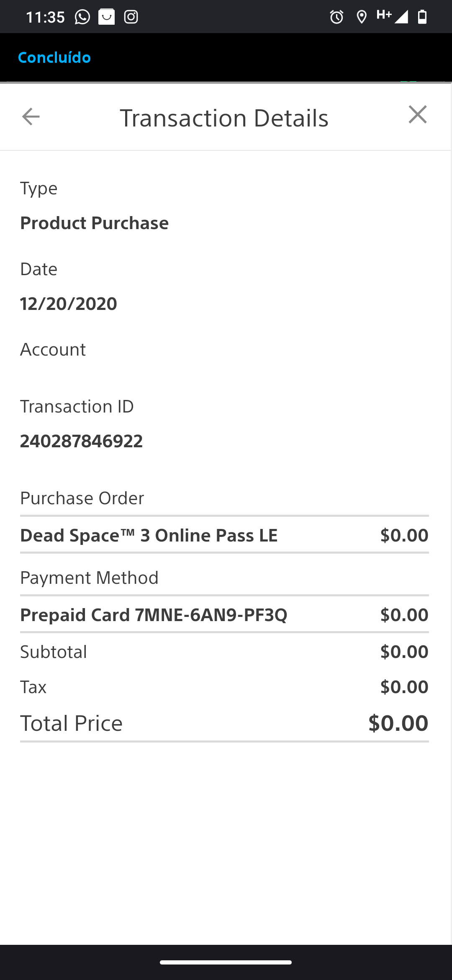The image size is (452, 980).
Task: Tap the status bar clock showing 11:35
Action: pyautogui.click(x=45, y=17)
